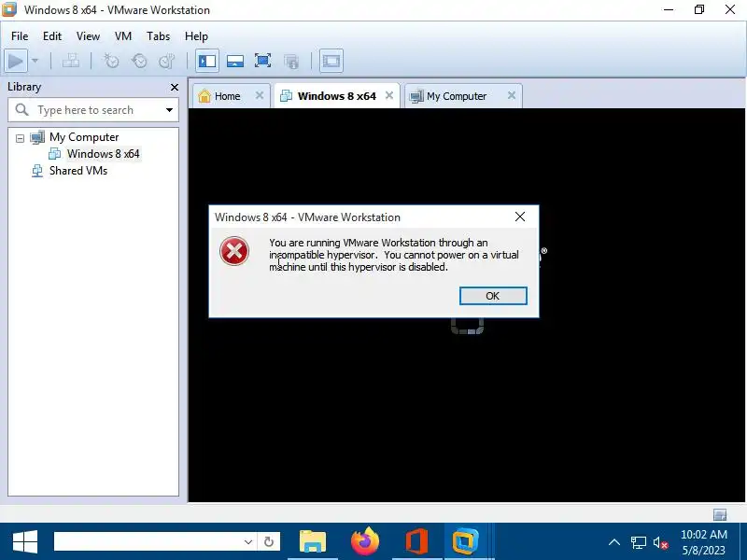Close the Library panel
The image size is (747, 560).
pos(175,87)
